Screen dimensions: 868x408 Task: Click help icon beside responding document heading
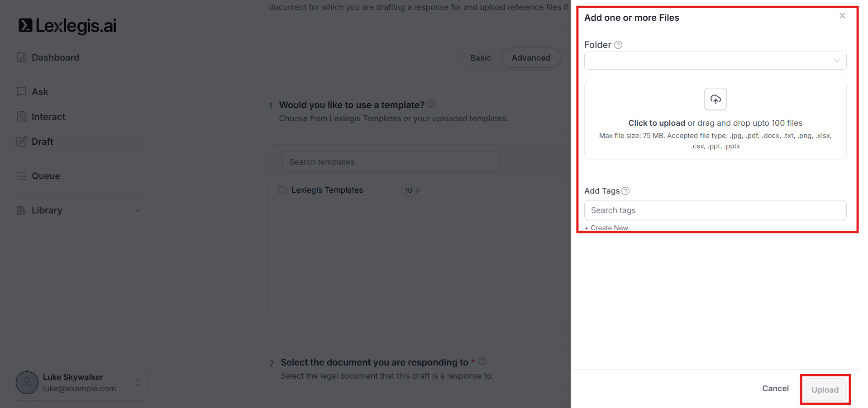tap(482, 361)
